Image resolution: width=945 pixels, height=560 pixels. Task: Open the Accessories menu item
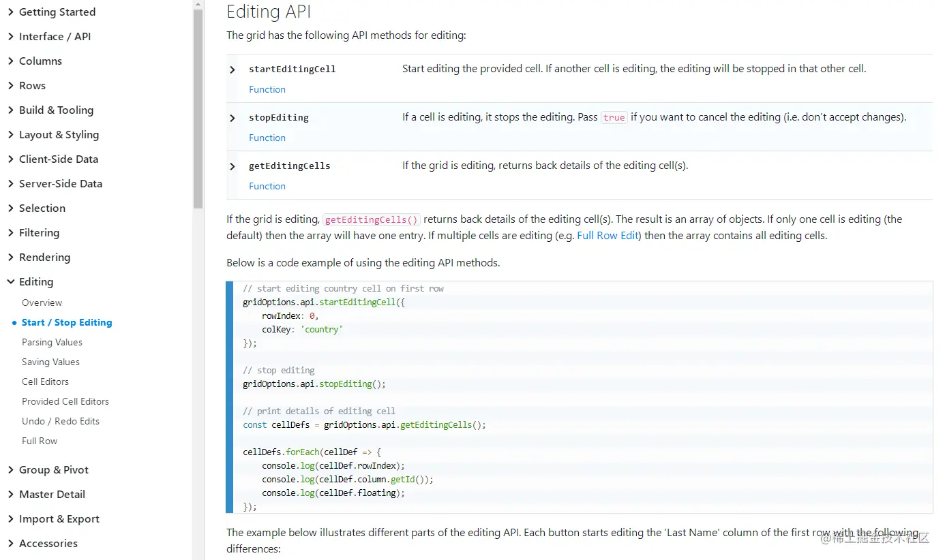point(48,544)
